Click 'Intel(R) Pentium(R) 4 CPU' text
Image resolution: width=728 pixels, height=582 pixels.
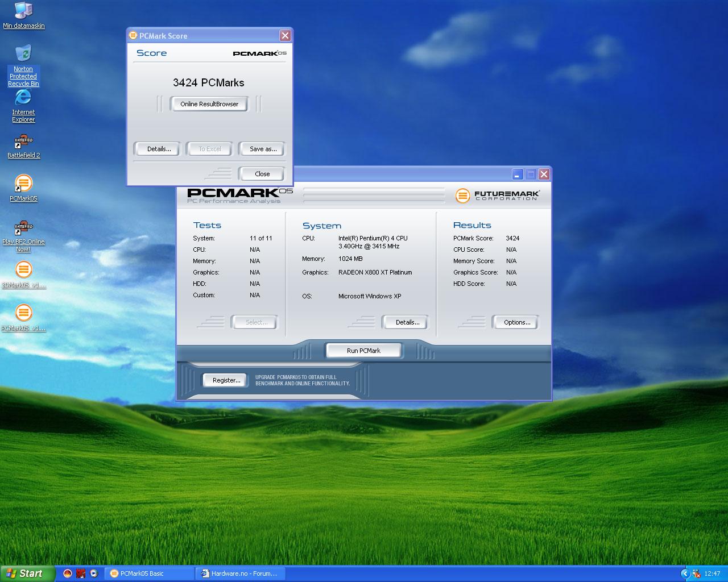[373, 238]
